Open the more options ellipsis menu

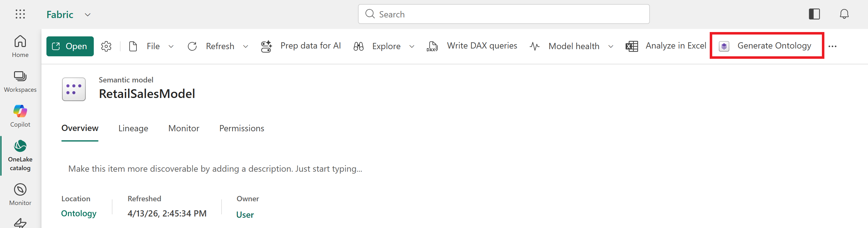pyautogui.click(x=832, y=46)
